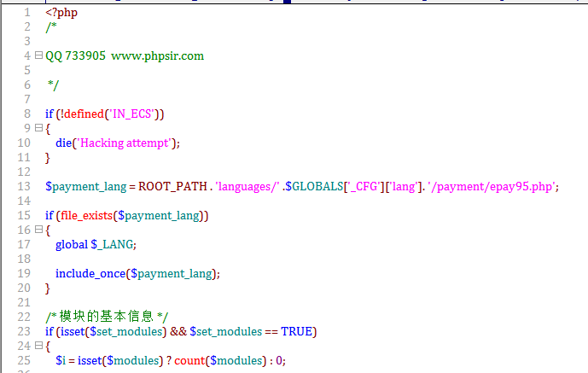Screen dimensions: 588x373
Task: Click the '<?php' opening tag
Action: pos(61,13)
